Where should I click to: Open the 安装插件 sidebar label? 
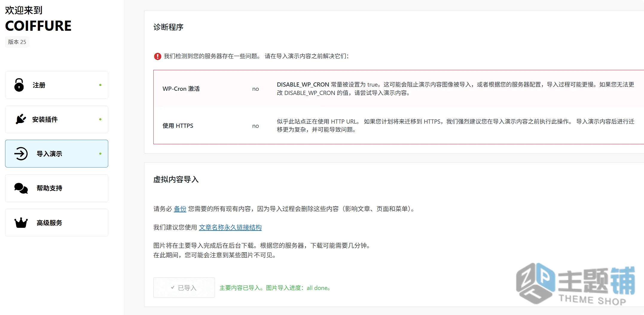[45, 119]
